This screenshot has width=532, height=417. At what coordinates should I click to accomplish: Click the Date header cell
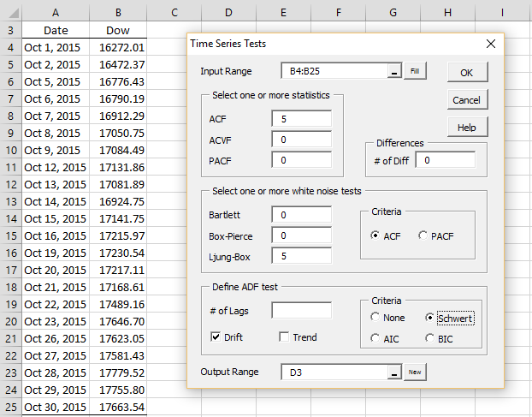[56, 30]
